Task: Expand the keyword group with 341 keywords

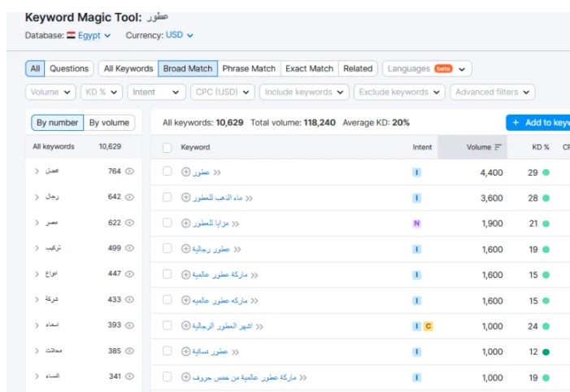Action: click(x=37, y=377)
